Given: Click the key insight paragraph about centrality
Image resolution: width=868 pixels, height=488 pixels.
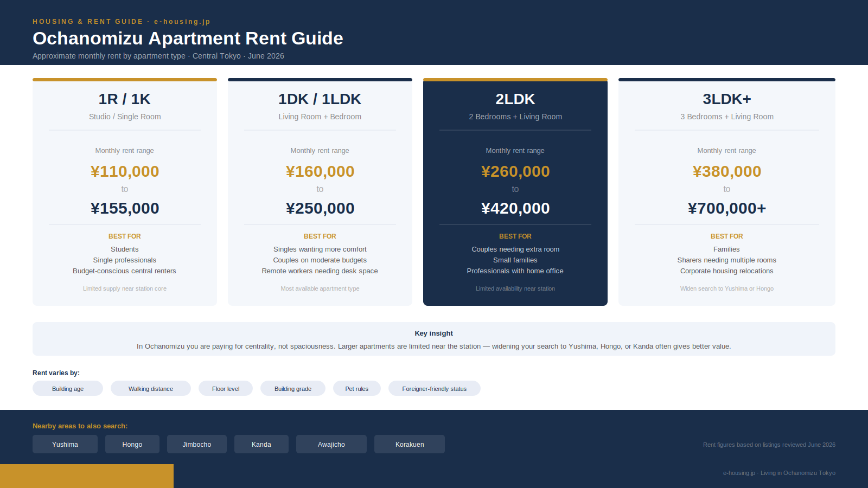Looking at the screenshot, I should click(434, 346).
